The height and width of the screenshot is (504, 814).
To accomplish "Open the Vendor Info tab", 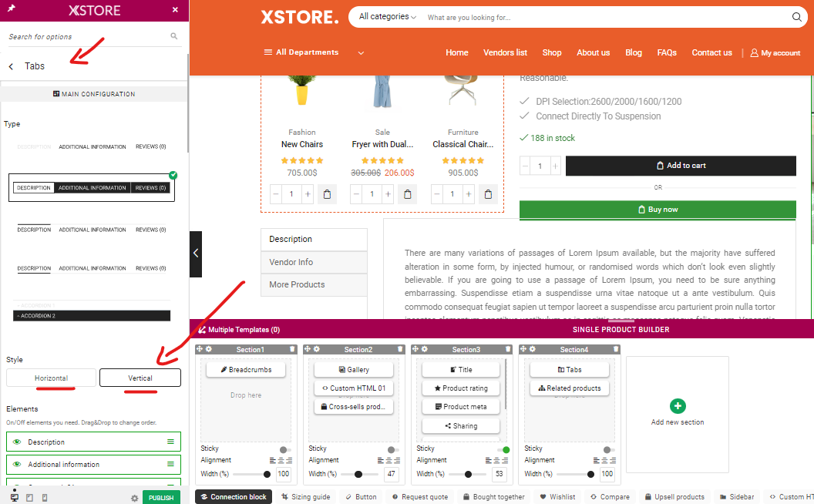I will [314, 262].
